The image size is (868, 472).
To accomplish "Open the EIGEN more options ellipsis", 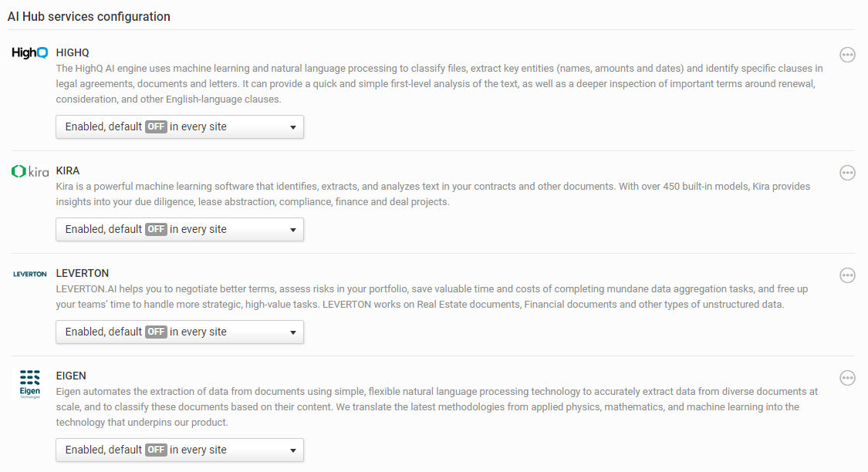I will [847, 378].
